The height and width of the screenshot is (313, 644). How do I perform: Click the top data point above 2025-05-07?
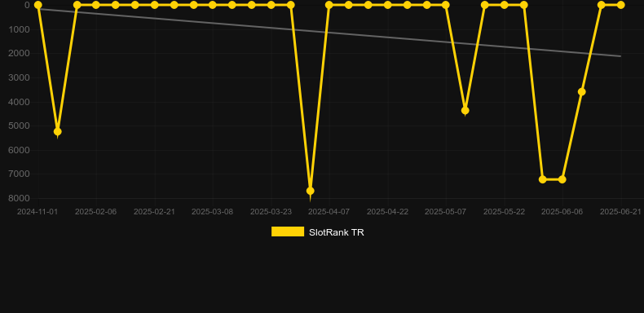point(446,5)
